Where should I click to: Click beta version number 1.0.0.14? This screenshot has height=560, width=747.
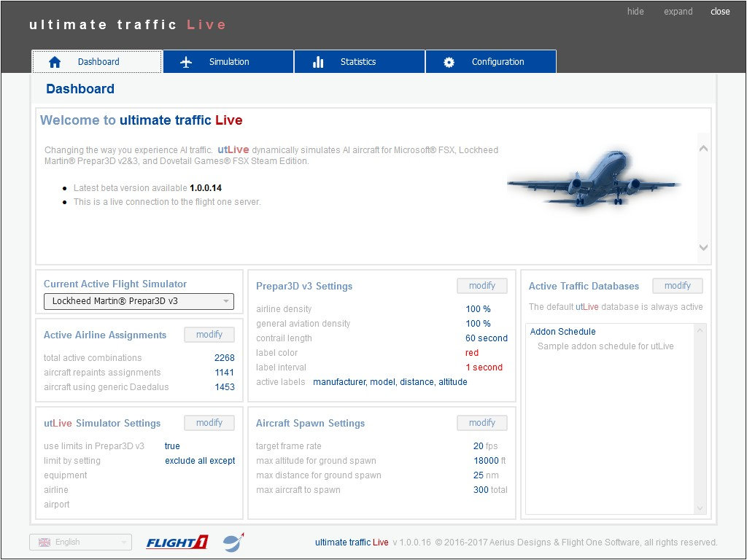[206, 188]
